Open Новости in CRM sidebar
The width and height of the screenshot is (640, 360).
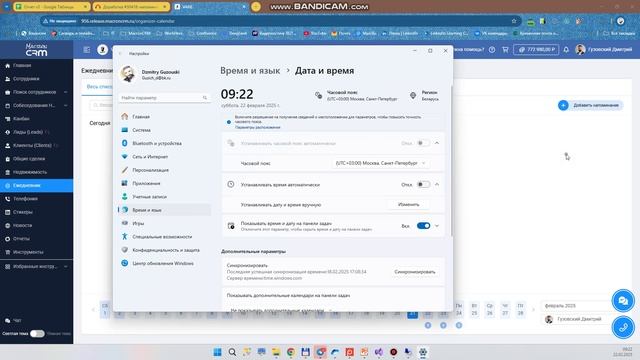[x=22, y=225]
